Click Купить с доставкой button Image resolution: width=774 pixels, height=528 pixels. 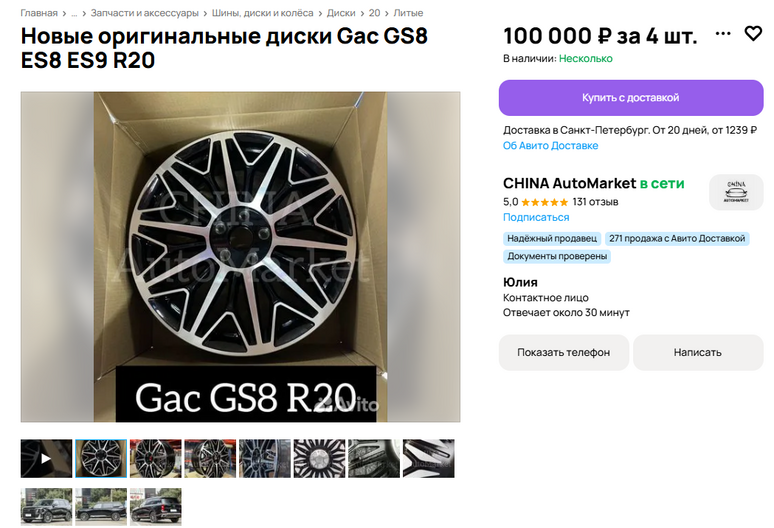pyautogui.click(x=631, y=98)
